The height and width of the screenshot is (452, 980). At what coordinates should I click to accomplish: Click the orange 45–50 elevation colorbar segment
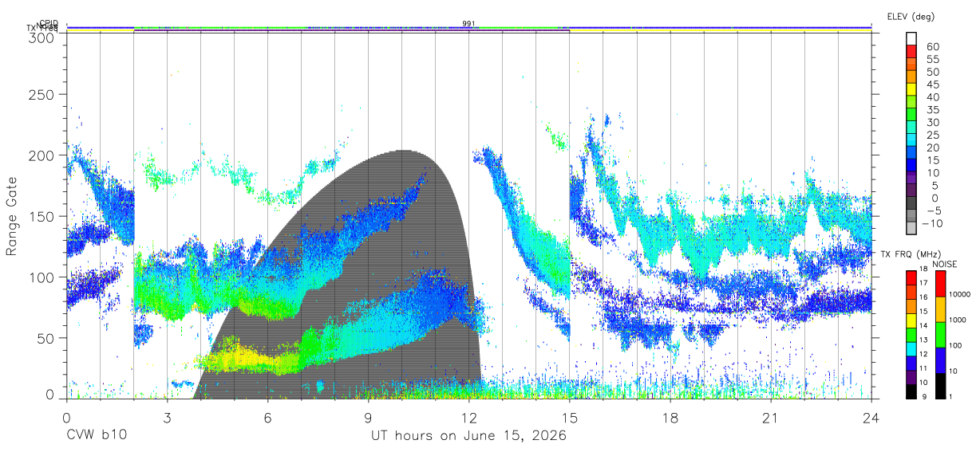coord(911,78)
